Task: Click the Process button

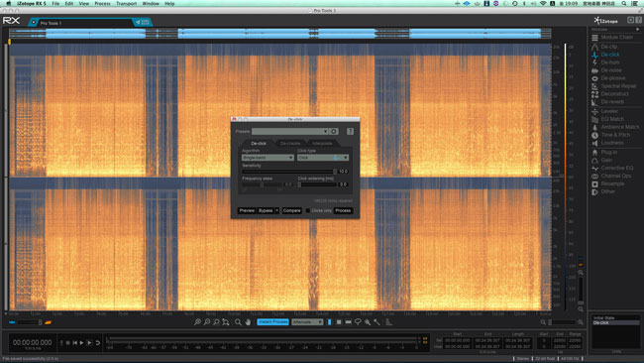Action: pyautogui.click(x=343, y=210)
